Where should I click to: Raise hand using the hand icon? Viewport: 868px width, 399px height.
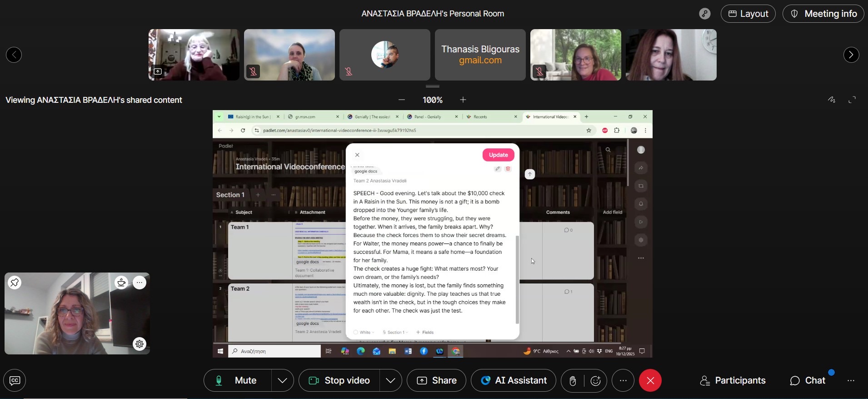pos(573,381)
